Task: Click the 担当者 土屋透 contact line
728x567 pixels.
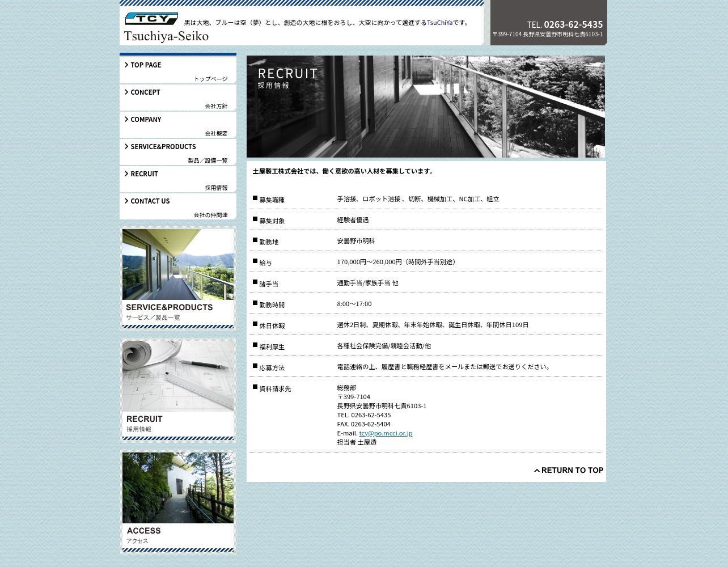Action: click(x=357, y=442)
